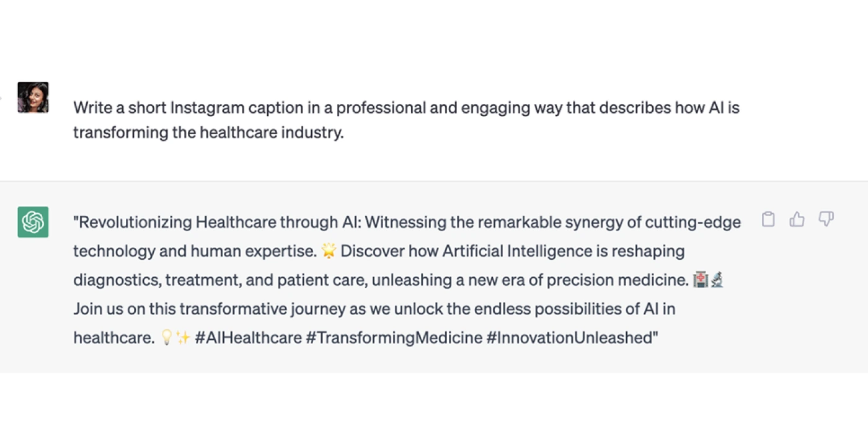This screenshot has height=434, width=868.
Task: Copy the response with the clipboard icon
Action: [768, 219]
